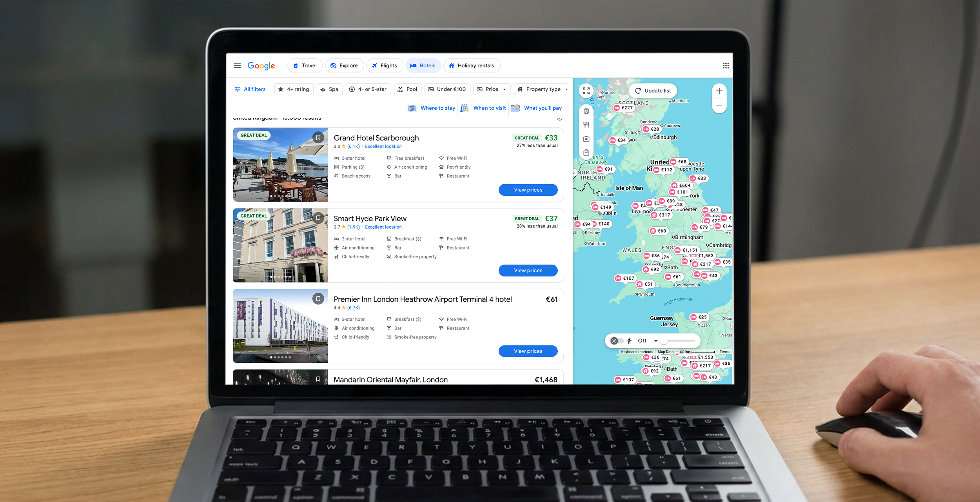Select the attractions camera icon on the map

click(x=586, y=139)
